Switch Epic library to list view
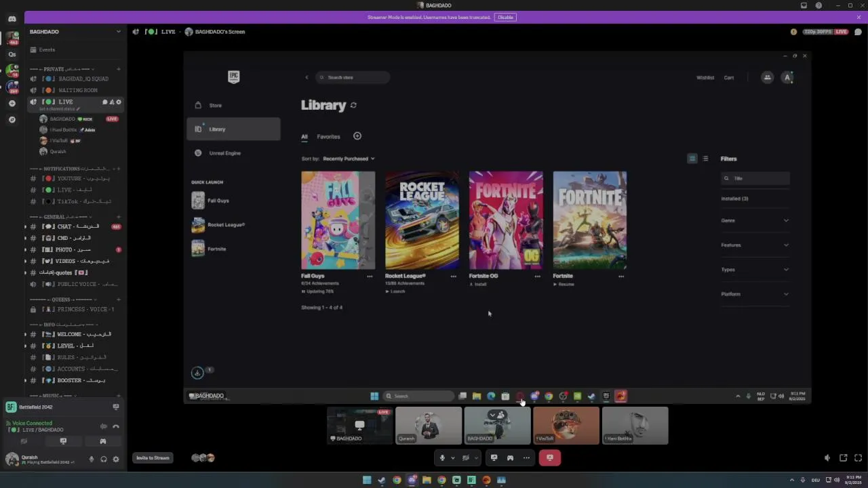The width and height of the screenshot is (868, 488). [x=705, y=159]
